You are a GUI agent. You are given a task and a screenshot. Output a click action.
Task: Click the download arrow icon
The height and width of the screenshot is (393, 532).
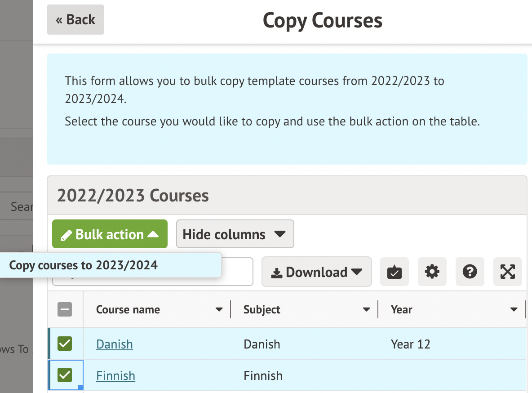277,273
